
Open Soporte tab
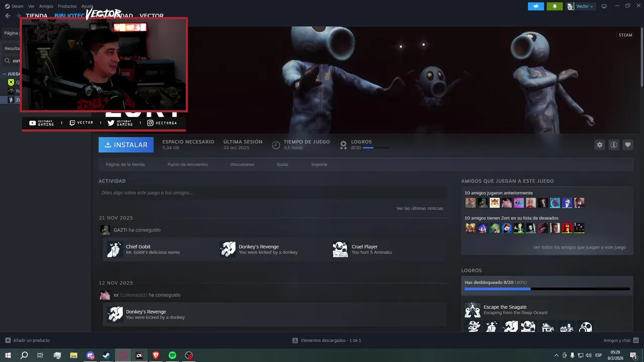click(319, 164)
